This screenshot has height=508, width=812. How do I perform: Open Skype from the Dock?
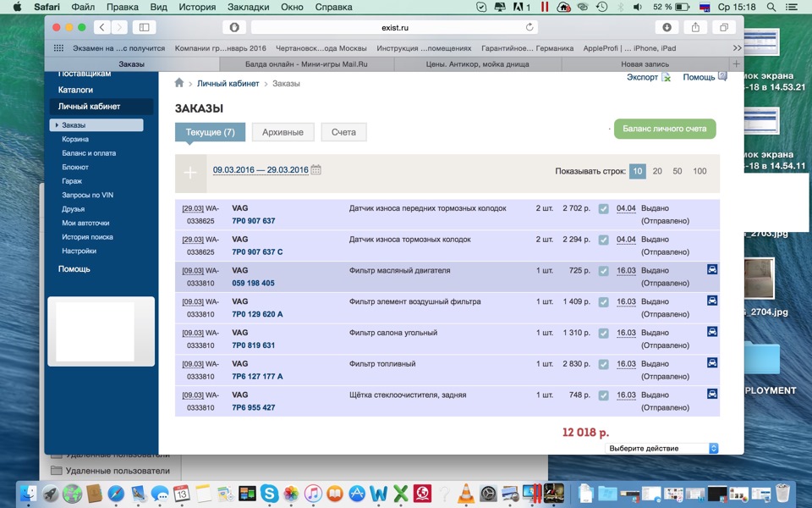269,493
